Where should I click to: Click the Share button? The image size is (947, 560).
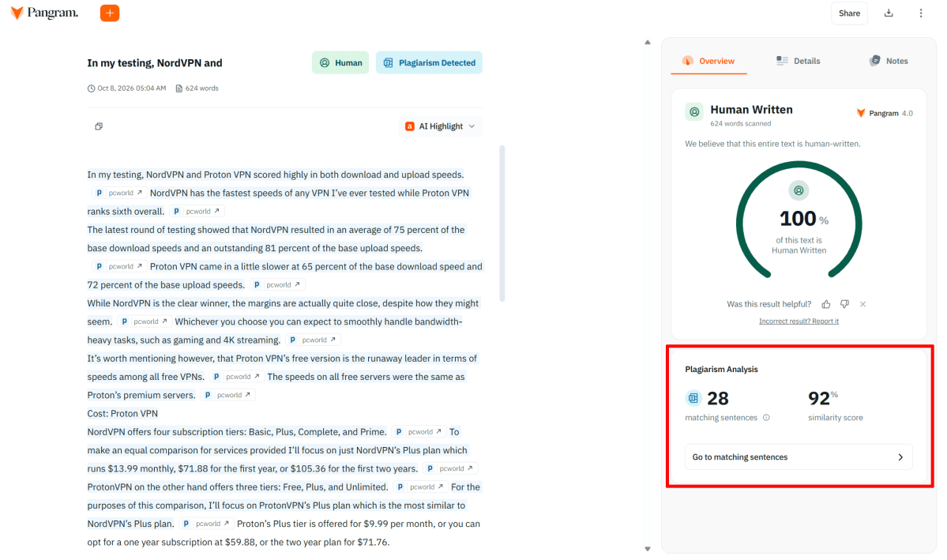click(849, 13)
